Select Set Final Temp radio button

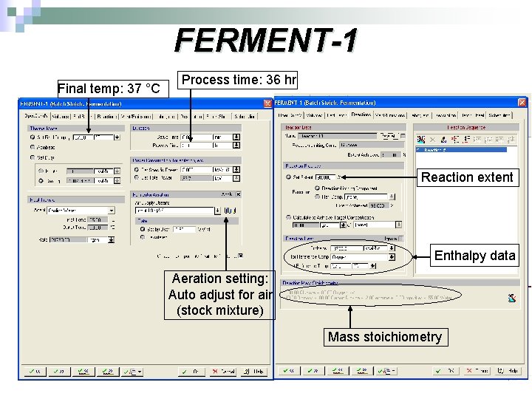coord(33,137)
